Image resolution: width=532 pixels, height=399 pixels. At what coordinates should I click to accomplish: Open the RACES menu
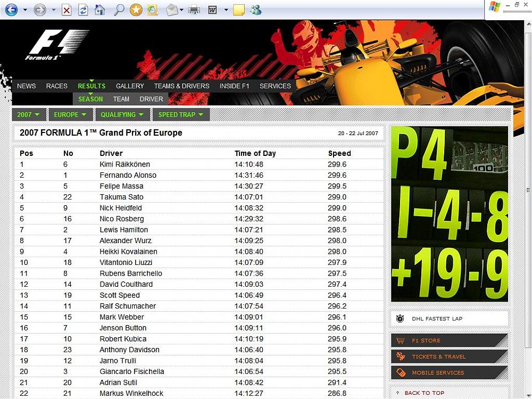click(x=57, y=86)
